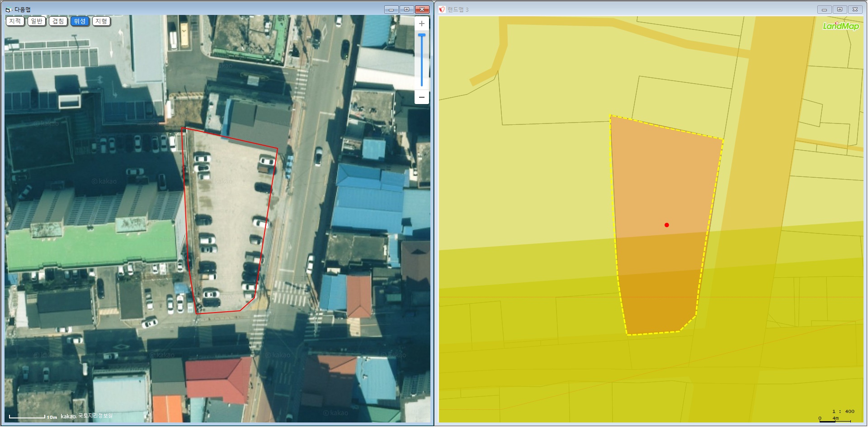Switch to 일반 standard map view

pyautogui.click(x=37, y=21)
